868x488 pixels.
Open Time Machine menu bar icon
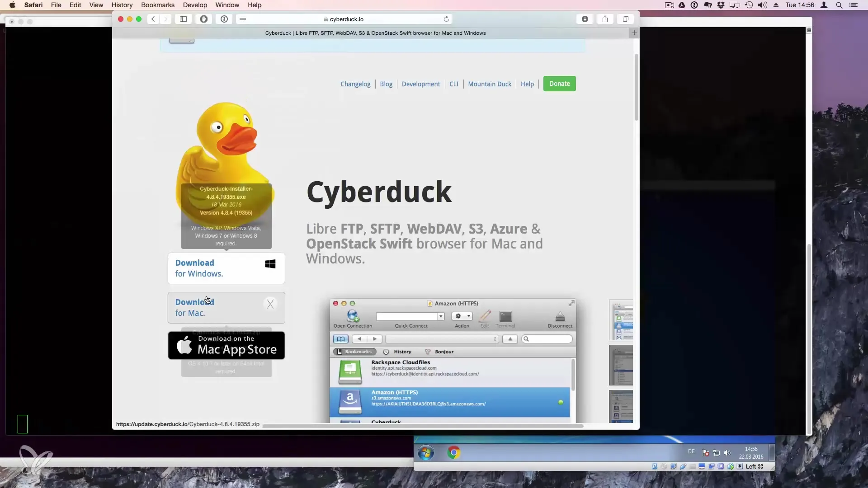[x=749, y=5]
